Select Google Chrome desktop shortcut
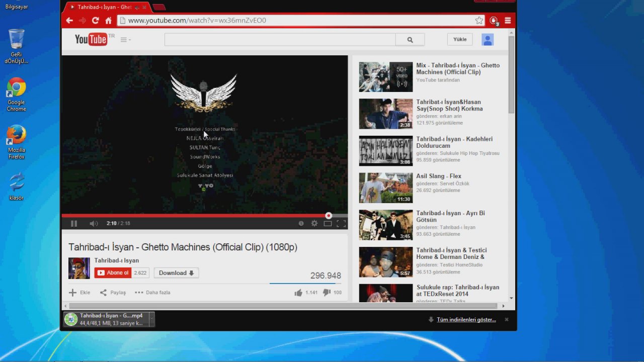The height and width of the screenshot is (362, 644). pos(17,95)
